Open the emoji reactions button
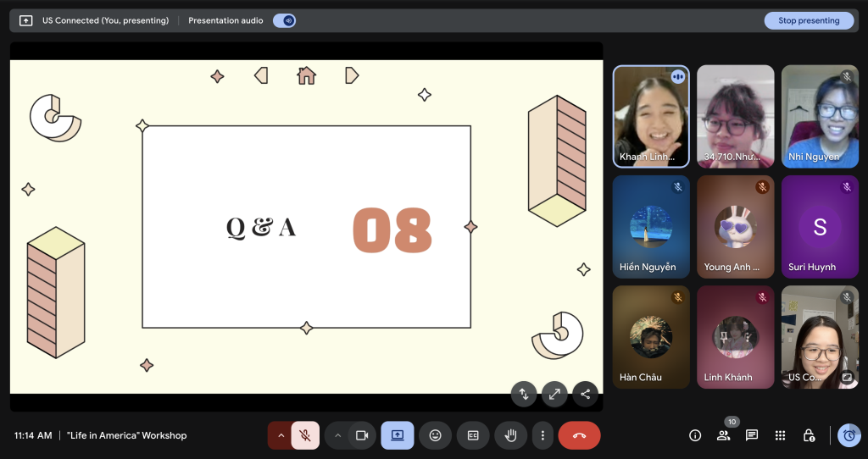The image size is (868, 459). (x=436, y=435)
